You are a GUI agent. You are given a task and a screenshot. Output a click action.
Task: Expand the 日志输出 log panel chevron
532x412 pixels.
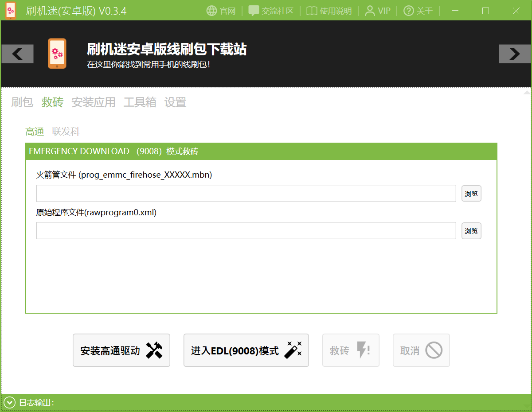click(10, 403)
